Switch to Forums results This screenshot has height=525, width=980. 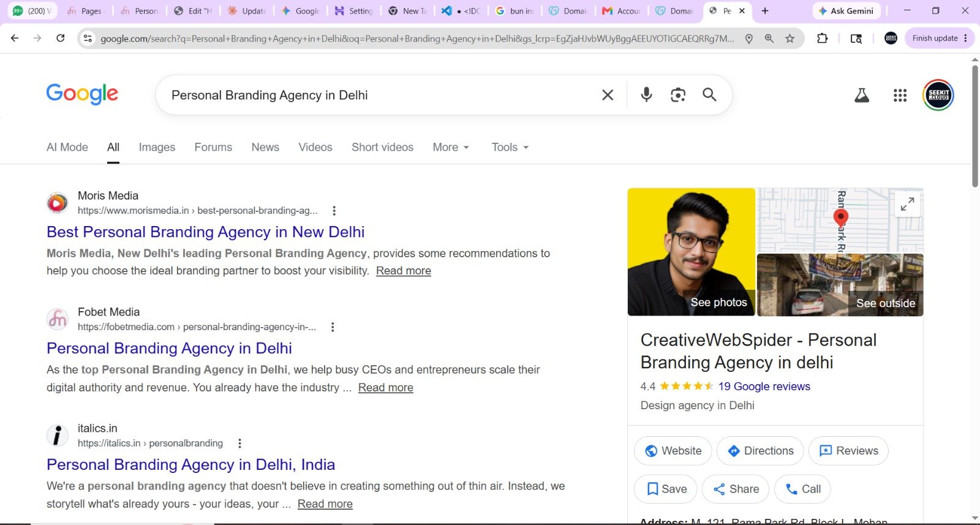213,147
